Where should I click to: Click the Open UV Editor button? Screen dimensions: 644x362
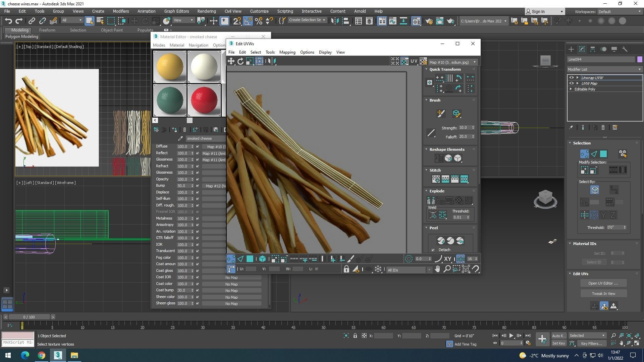[x=603, y=283]
